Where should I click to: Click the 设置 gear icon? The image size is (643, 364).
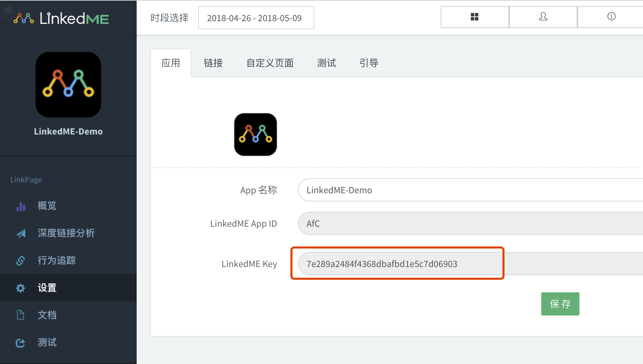coord(20,288)
